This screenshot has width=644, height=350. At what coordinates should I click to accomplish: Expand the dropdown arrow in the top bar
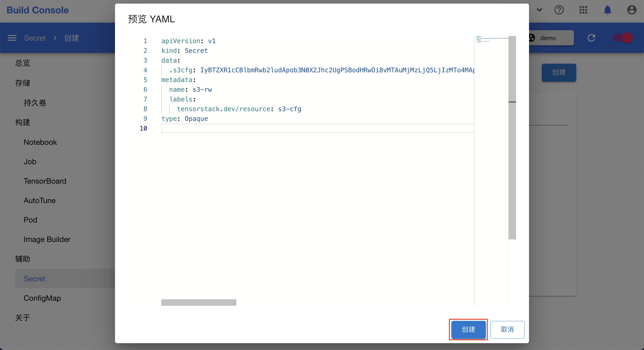(539, 10)
